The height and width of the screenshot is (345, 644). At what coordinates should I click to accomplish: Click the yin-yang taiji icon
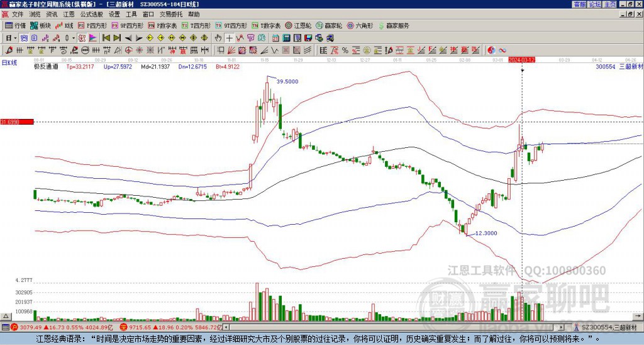pos(491,50)
